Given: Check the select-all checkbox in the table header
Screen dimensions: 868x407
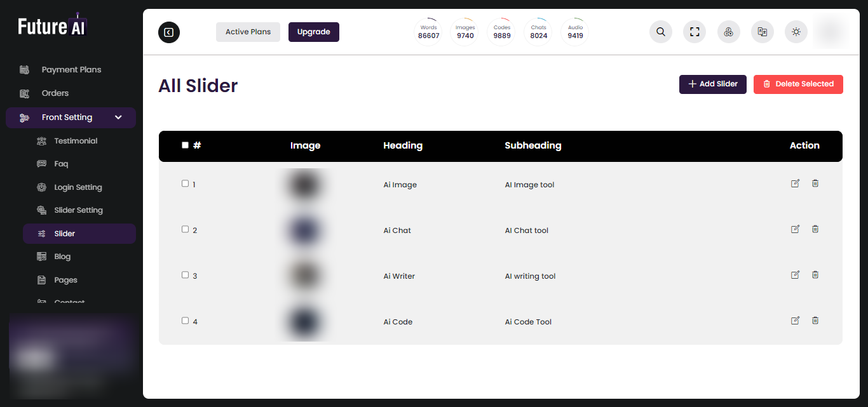Looking at the screenshot, I should click(185, 145).
